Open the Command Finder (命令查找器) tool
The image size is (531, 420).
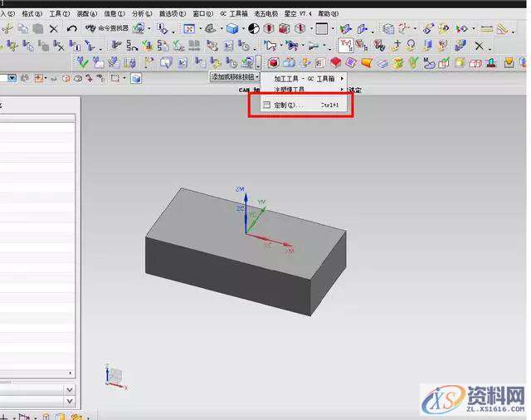click(104, 28)
